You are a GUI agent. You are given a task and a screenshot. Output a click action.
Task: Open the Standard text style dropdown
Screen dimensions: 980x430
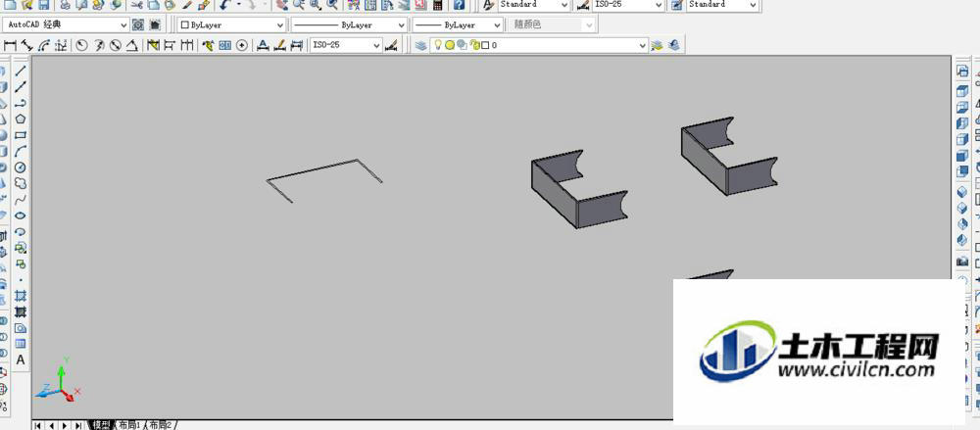[534, 5]
